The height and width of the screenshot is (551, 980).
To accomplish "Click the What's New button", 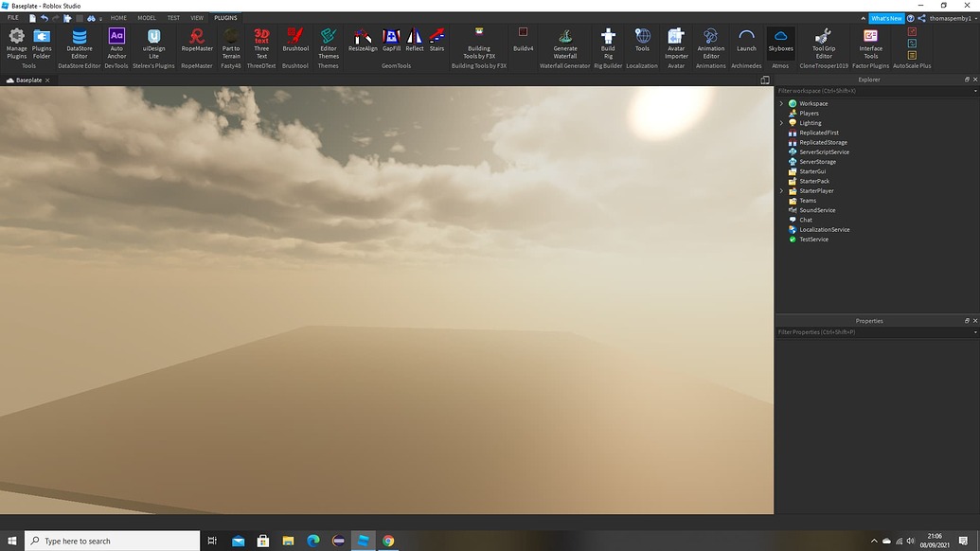I will [885, 17].
